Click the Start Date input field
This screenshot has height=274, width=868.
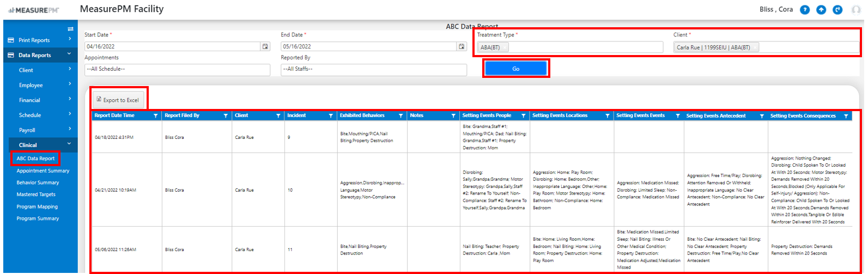[173, 47]
